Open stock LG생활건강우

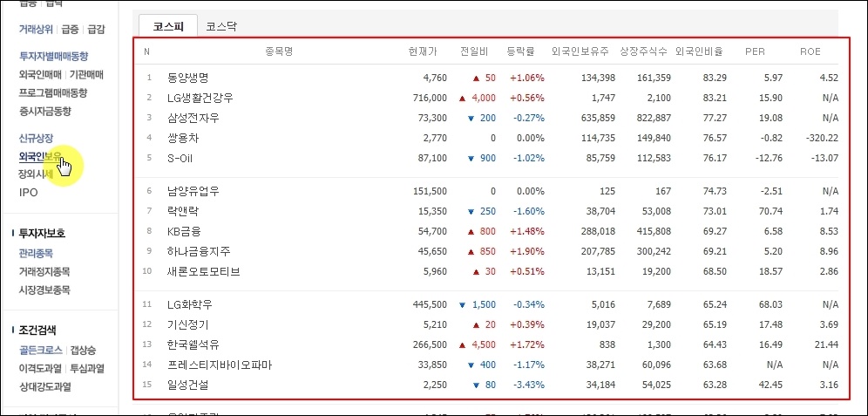(200, 98)
